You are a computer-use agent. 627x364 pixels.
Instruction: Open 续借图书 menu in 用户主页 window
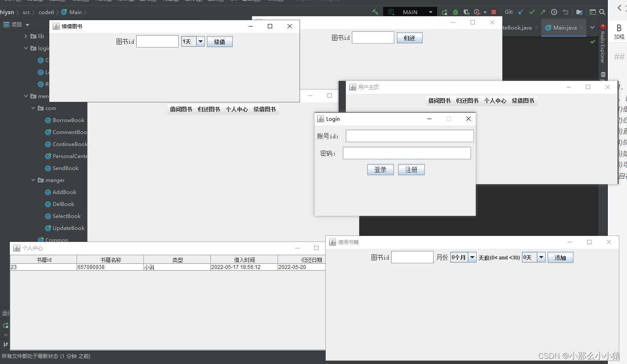point(523,101)
